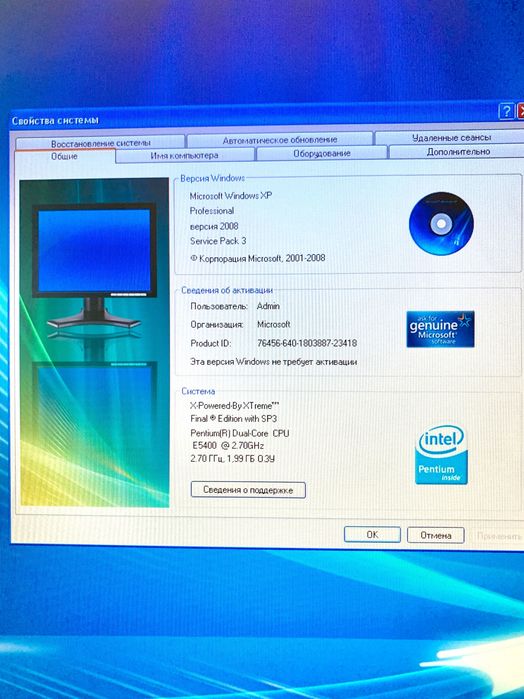This screenshot has height=699, width=524.
Task: Click the Организация: label
Action: click(x=217, y=325)
